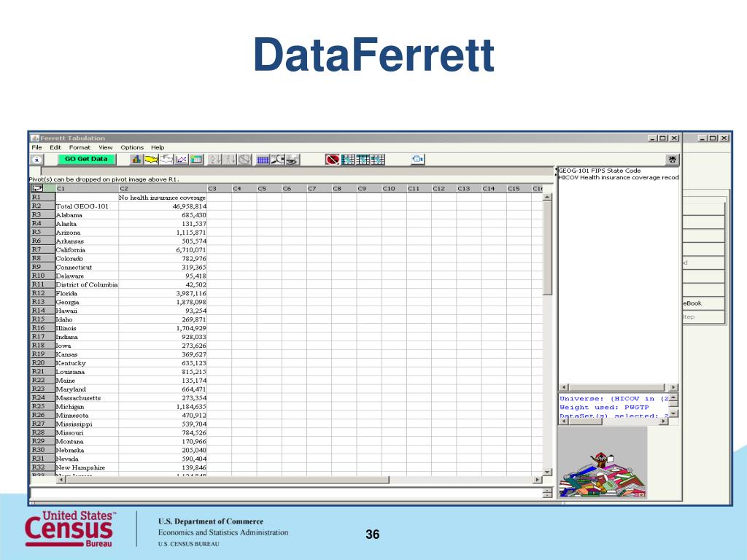Click the pivot corner icon above R1

point(36,189)
